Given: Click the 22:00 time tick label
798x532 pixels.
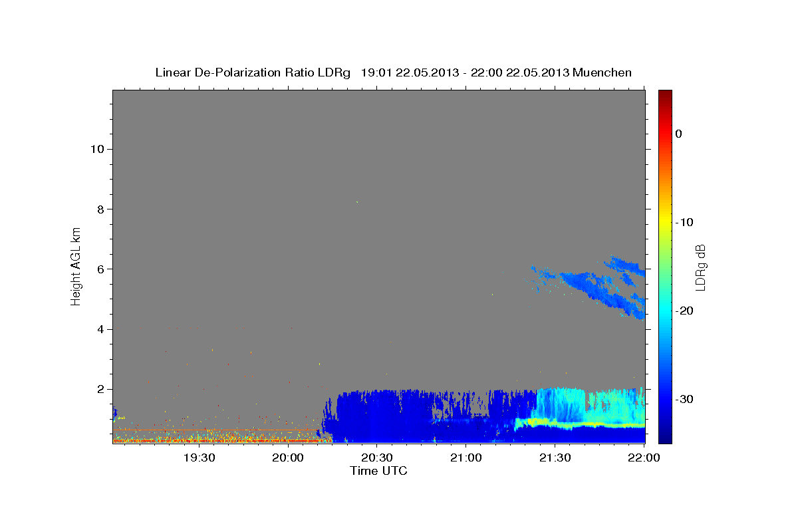Looking at the screenshot, I should pos(644,458).
